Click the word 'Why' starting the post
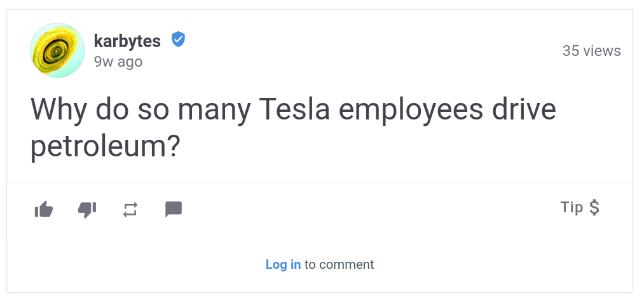Screen dimensions: 644x300 coord(59,109)
